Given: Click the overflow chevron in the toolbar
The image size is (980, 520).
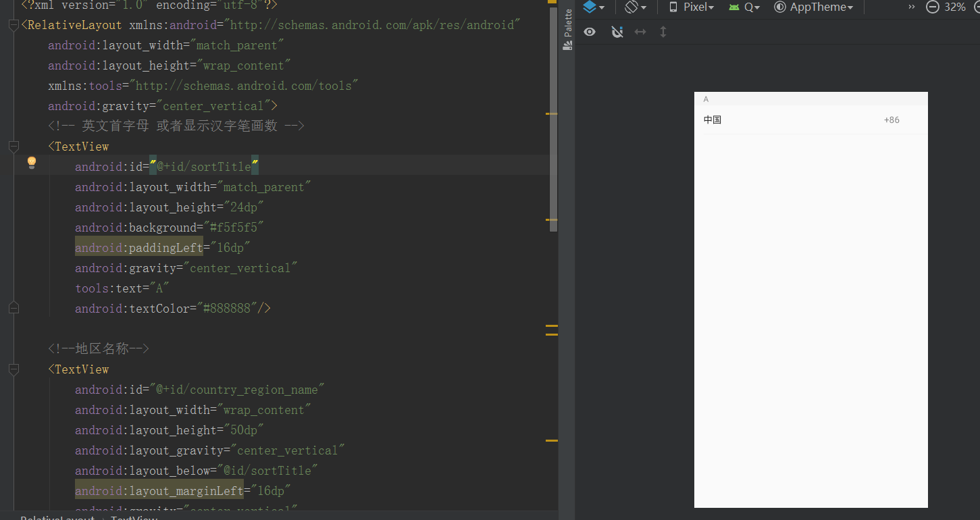Looking at the screenshot, I should (910, 7).
